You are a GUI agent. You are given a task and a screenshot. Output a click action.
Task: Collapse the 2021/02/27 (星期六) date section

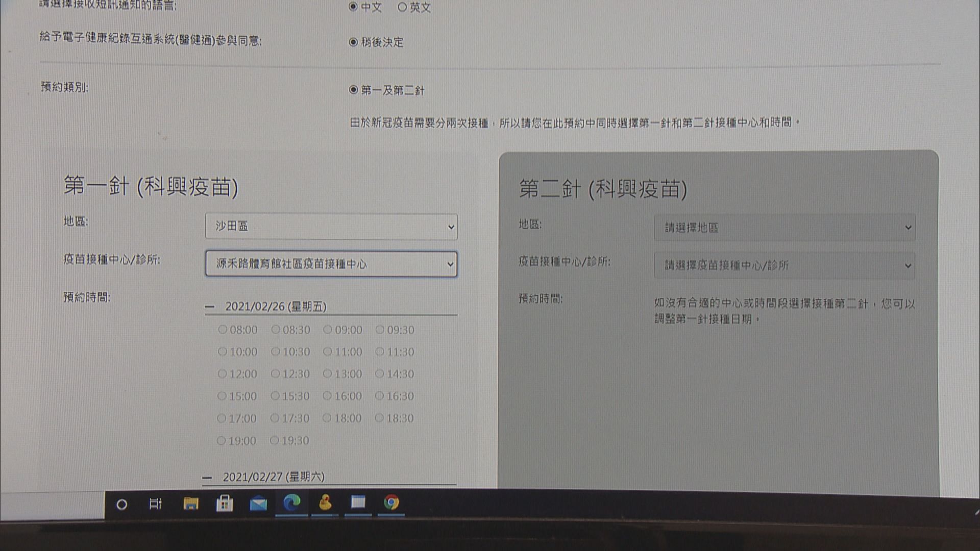pyautogui.click(x=206, y=476)
